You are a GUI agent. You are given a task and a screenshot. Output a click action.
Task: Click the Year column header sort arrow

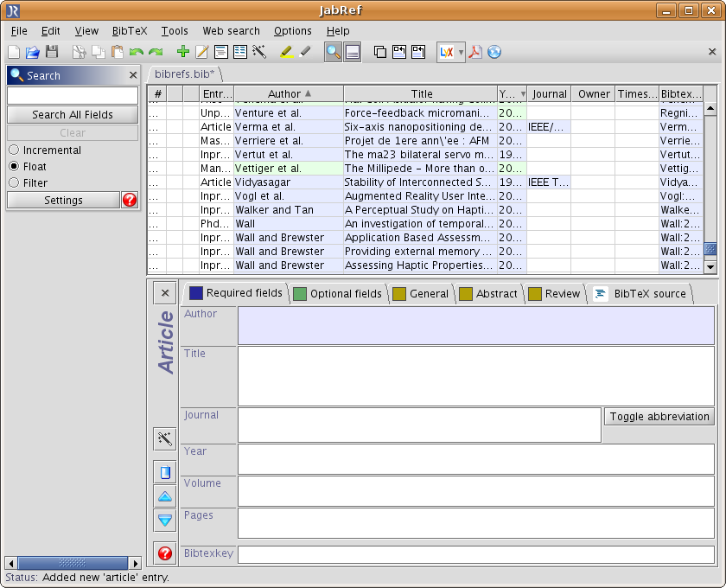[x=522, y=93]
